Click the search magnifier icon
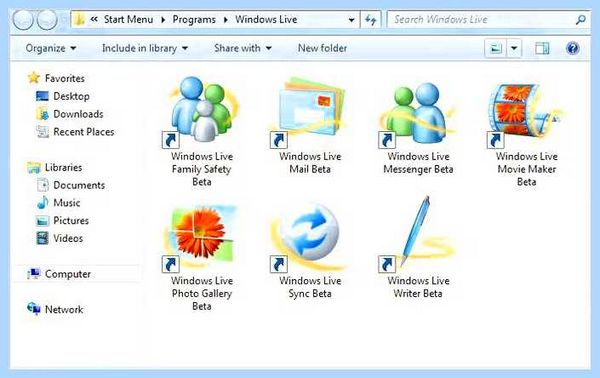 pos(580,20)
